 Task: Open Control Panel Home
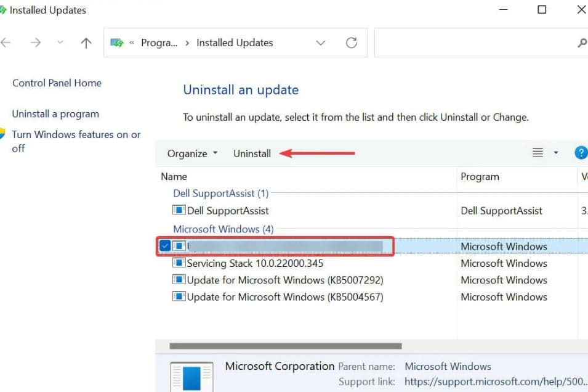tap(57, 83)
